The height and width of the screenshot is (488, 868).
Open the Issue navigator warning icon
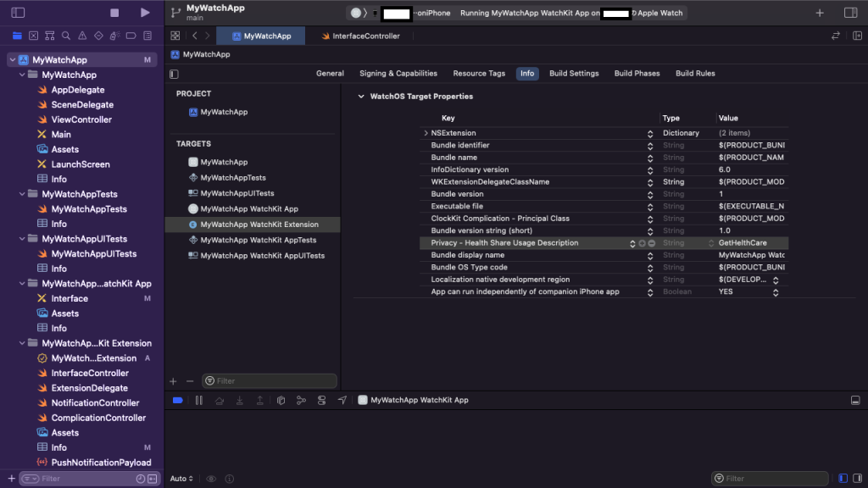click(x=82, y=36)
